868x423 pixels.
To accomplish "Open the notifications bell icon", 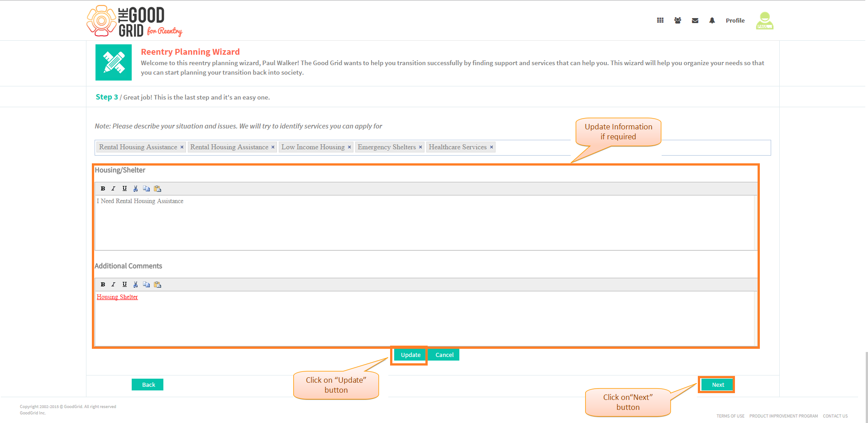I will click(712, 20).
